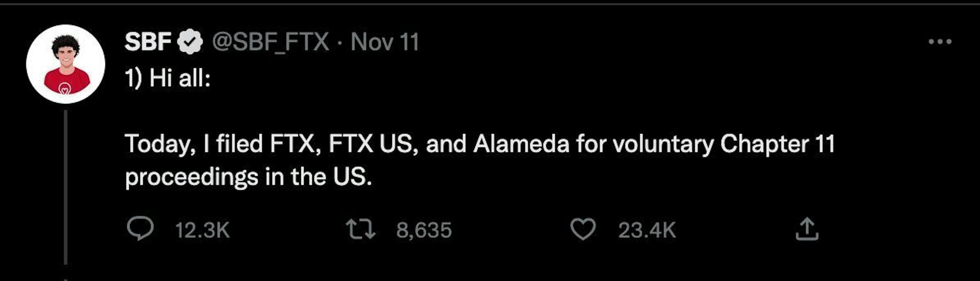Click the verified checkmark badge
Viewport: 980px width, 281px height.
(190, 41)
